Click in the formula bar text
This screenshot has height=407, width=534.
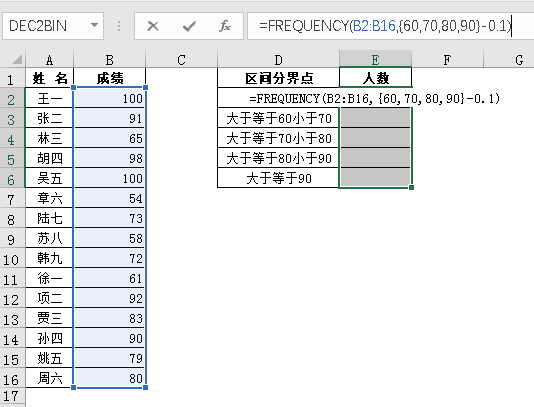click(385, 26)
